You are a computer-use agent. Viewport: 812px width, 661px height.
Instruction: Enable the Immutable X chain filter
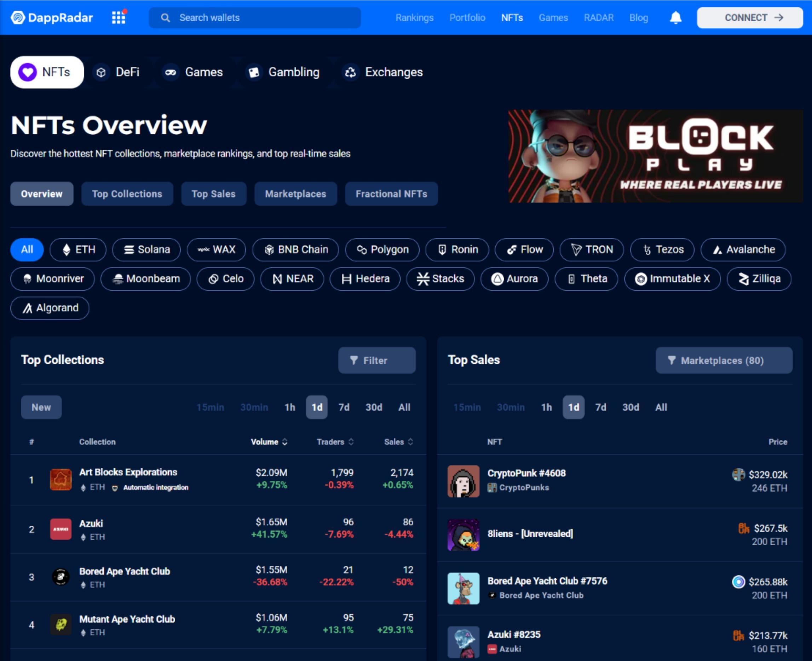[x=672, y=279]
